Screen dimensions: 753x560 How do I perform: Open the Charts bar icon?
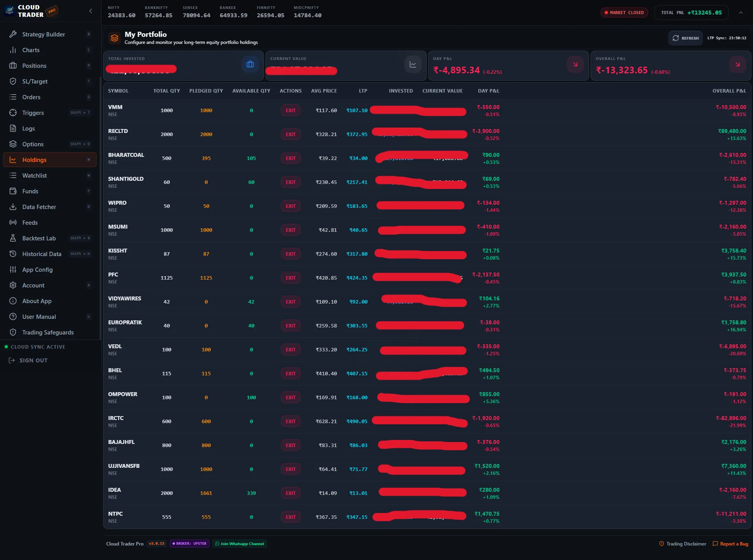pyautogui.click(x=13, y=50)
